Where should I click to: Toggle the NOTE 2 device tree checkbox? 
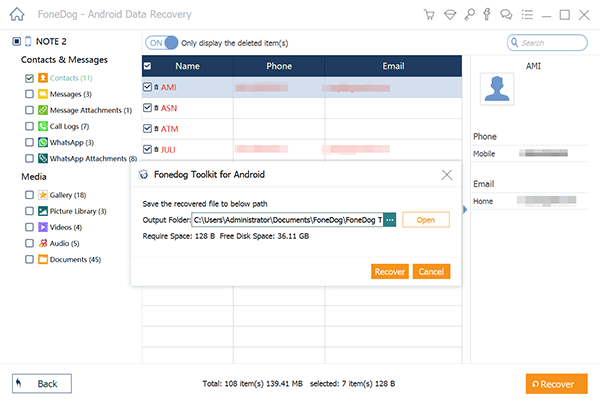click(x=16, y=41)
